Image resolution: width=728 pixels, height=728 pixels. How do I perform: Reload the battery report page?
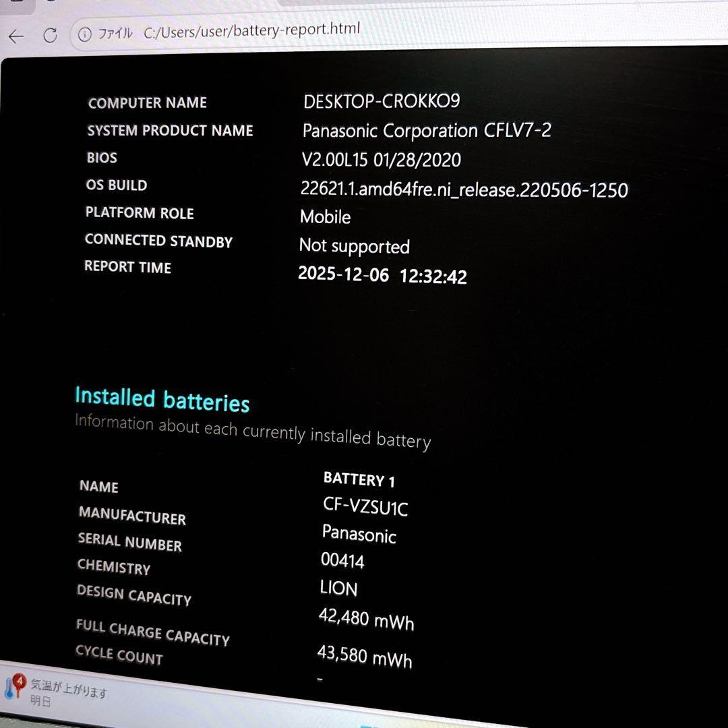[52, 35]
